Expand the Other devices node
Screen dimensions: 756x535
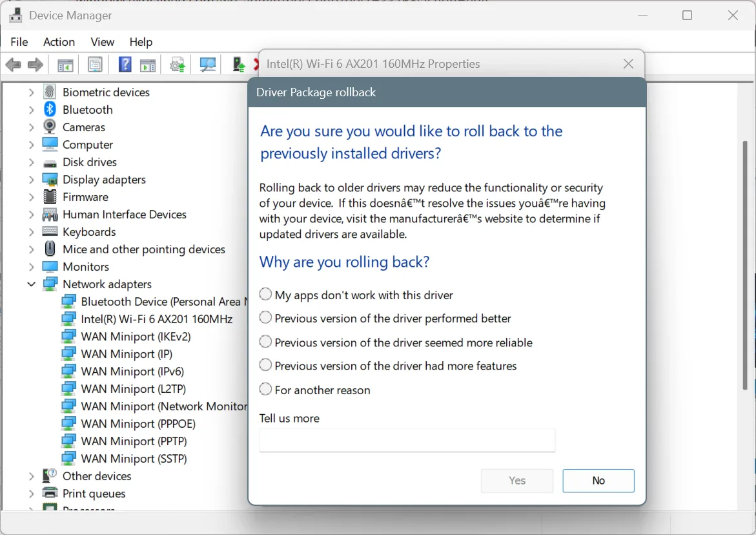(x=32, y=476)
